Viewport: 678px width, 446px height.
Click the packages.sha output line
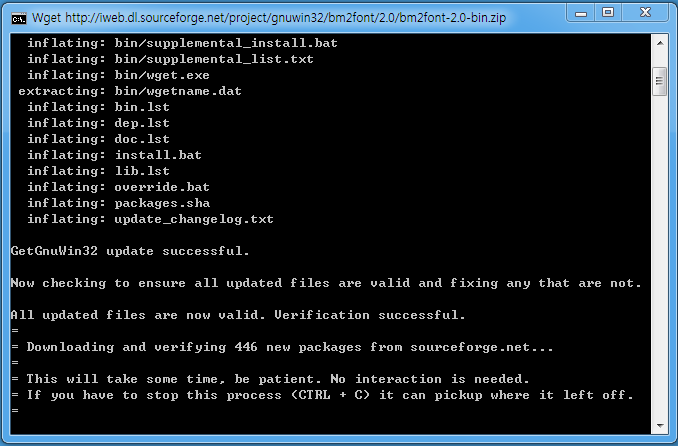click(x=118, y=203)
